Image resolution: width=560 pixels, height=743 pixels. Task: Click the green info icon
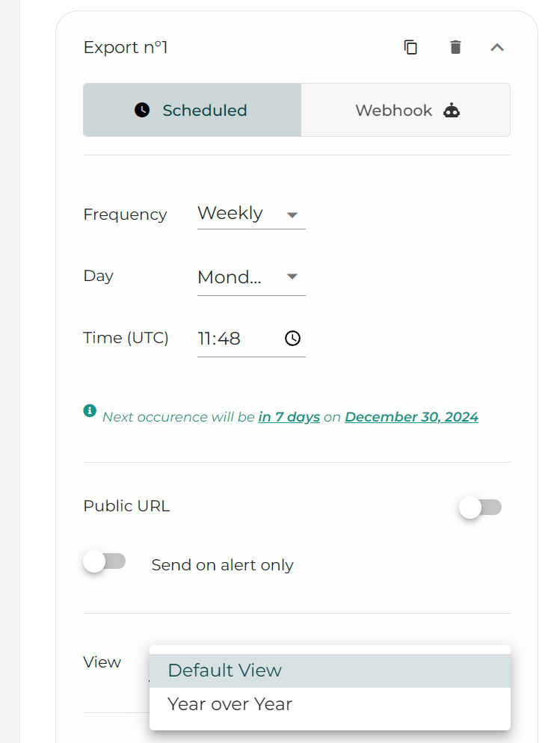point(90,410)
